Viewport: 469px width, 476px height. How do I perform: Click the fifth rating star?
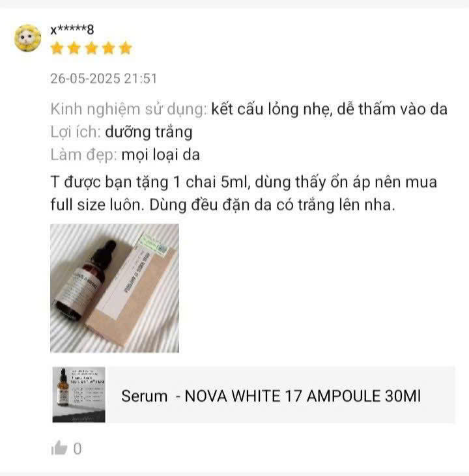[x=125, y=48]
